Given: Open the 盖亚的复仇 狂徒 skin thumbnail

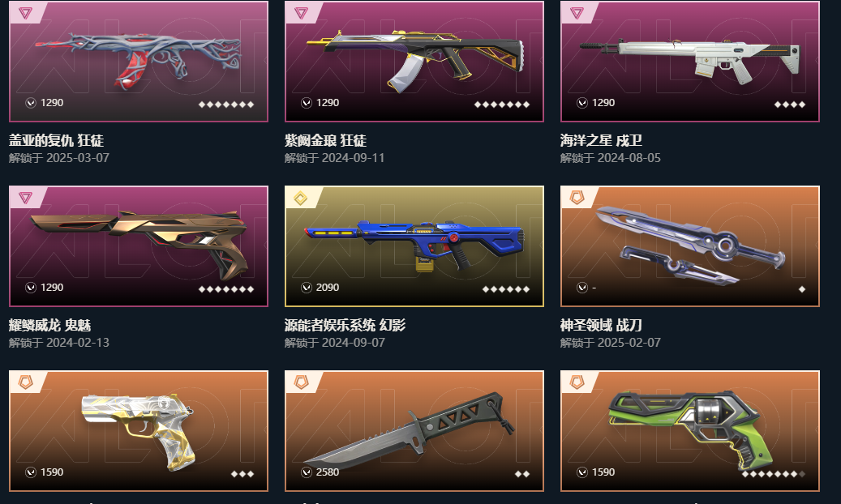Looking at the screenshot, I should click(139, 61).
